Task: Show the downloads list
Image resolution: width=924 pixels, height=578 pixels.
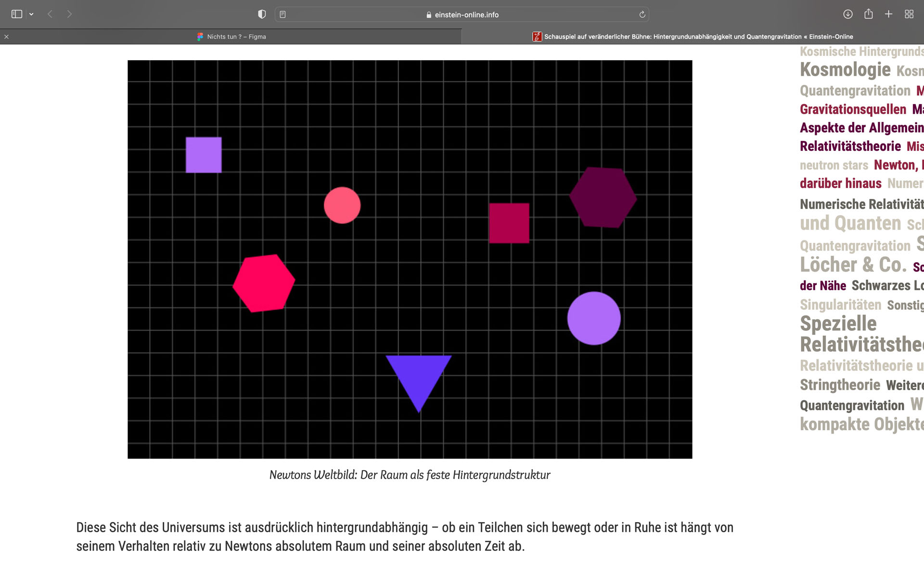Action: (848, 14)
